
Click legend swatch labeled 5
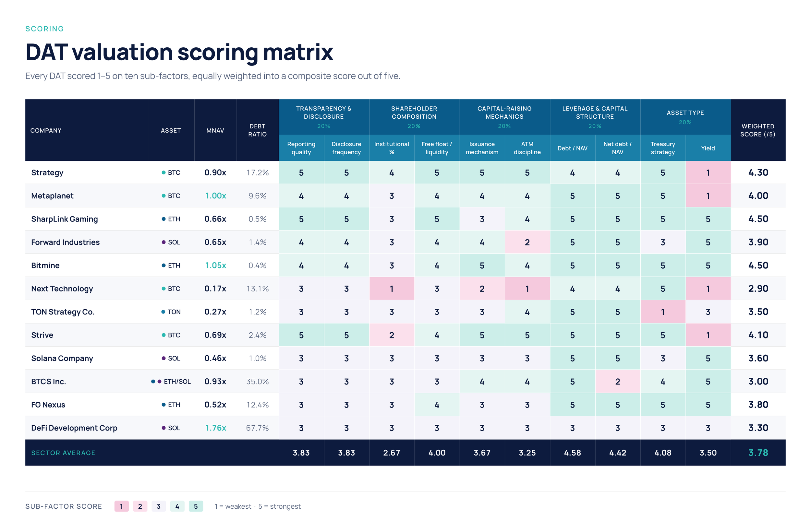196,506
